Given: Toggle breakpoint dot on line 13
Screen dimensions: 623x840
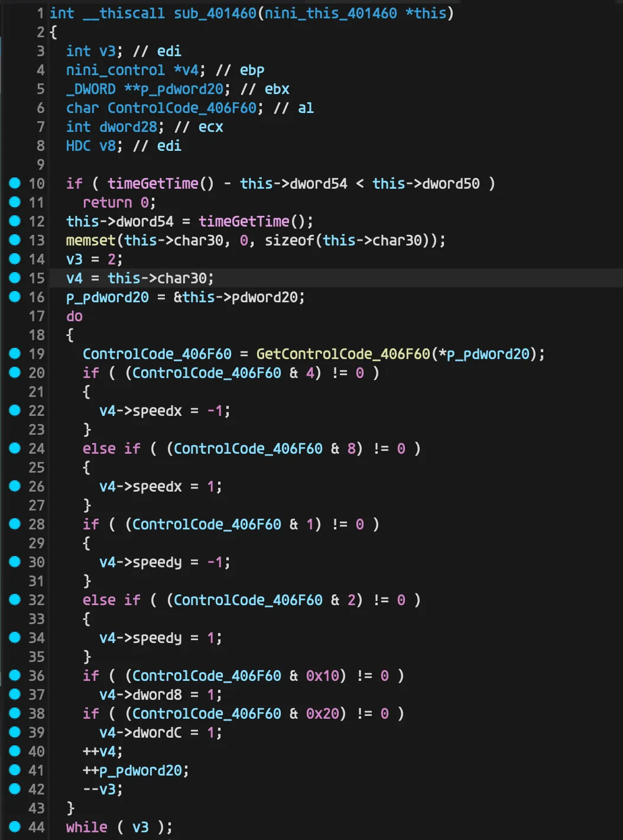Looking at the screenshot, I should (x=15, y=240).
